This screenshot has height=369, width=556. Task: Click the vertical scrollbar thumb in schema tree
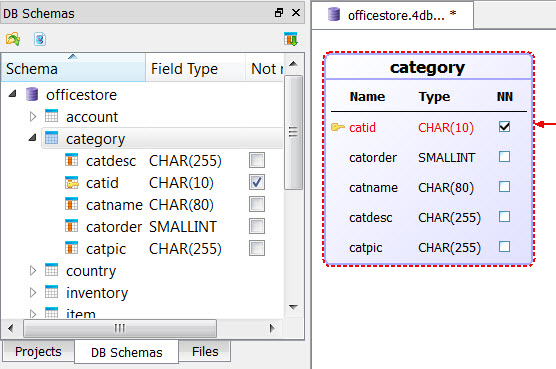(x=293, y=133)
